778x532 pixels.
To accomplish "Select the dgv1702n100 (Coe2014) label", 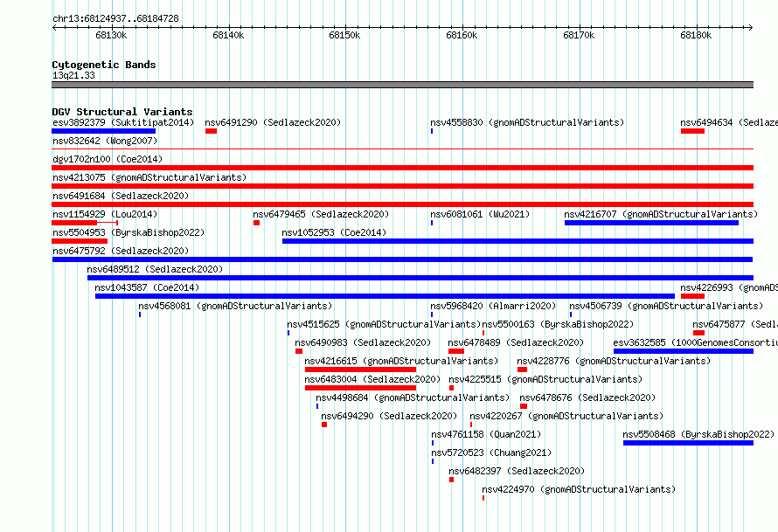I will point(108,159).
